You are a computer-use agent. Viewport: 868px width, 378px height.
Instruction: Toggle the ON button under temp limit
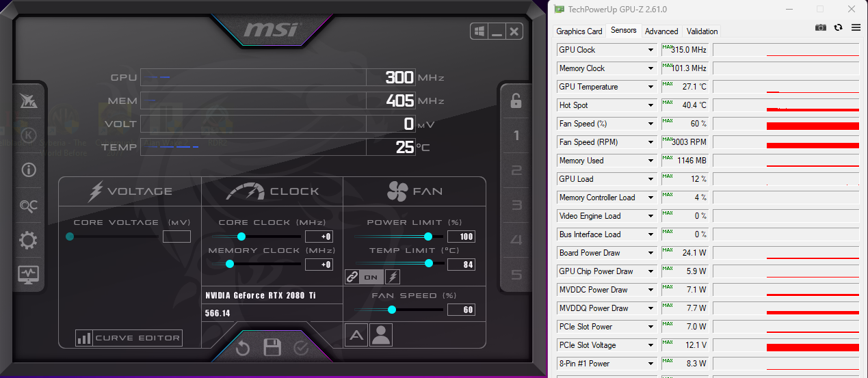(371, 277)
